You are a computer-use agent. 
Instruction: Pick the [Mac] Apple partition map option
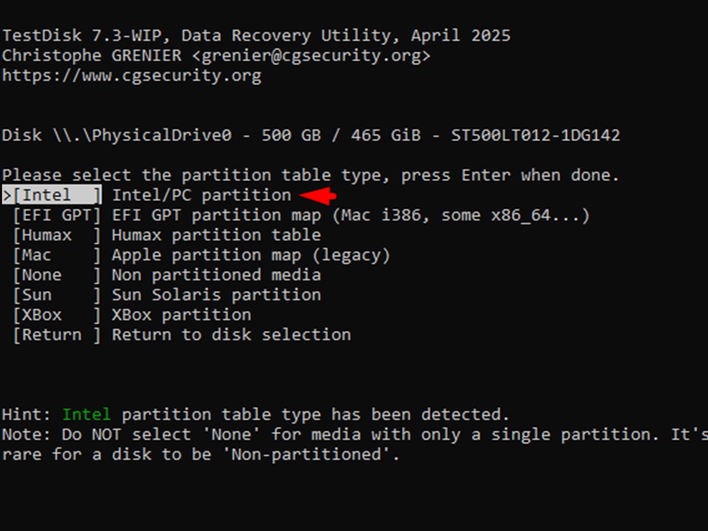pyautogui.click(x=57, y=255)
